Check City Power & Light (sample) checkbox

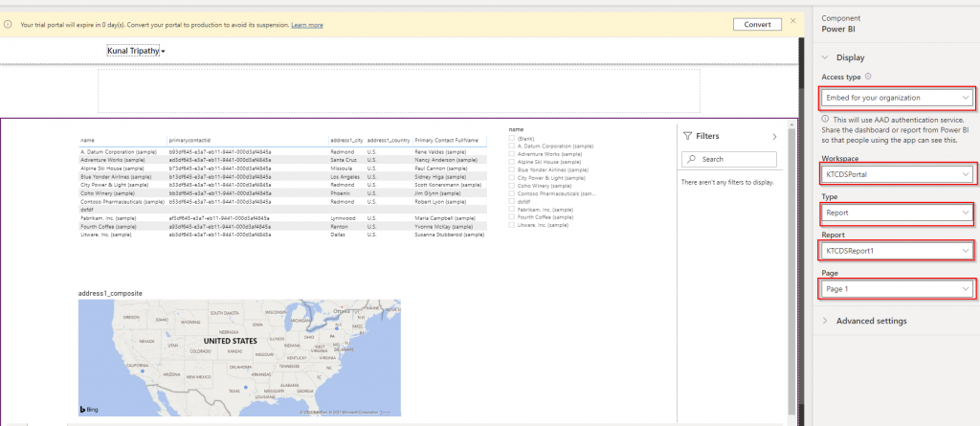(512, 178)
